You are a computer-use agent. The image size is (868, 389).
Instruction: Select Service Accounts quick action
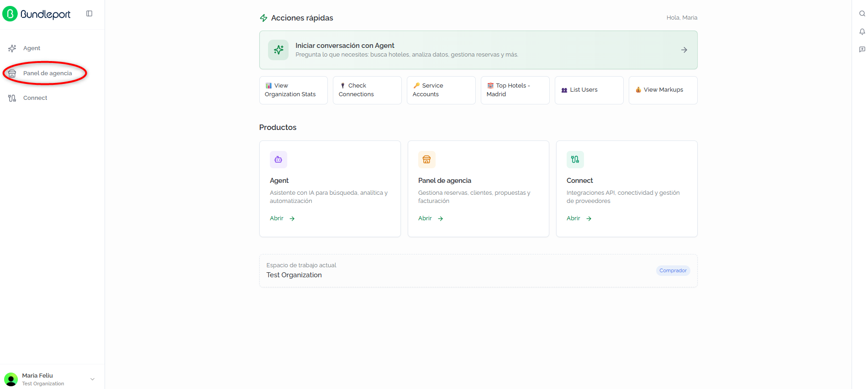coord(441,90)
